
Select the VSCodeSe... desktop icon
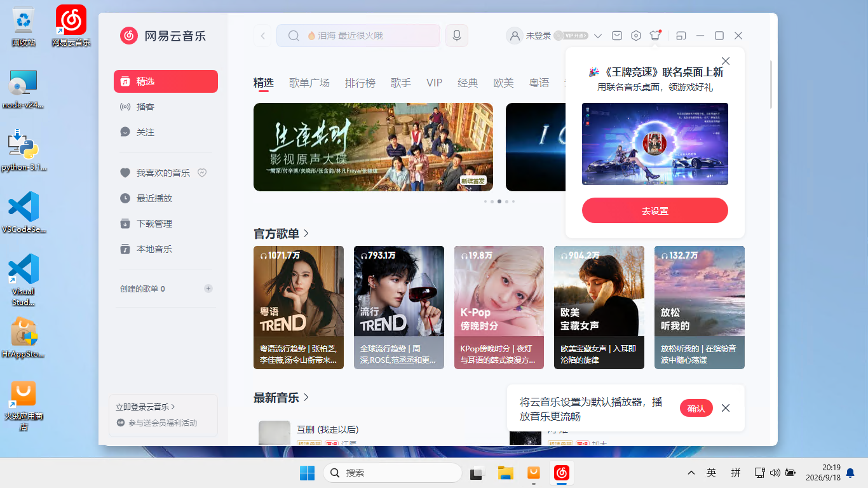coord(24,213)
